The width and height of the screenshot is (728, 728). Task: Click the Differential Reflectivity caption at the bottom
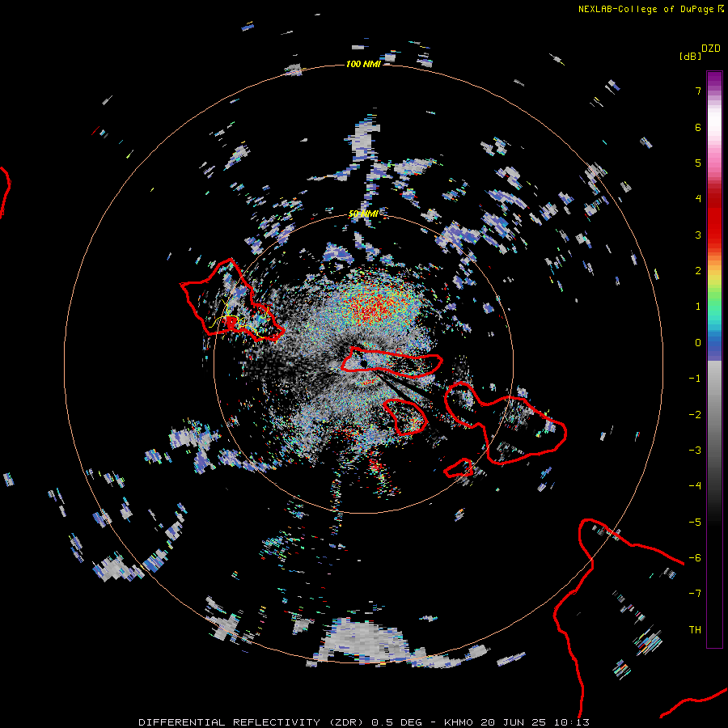click(364, 722)
